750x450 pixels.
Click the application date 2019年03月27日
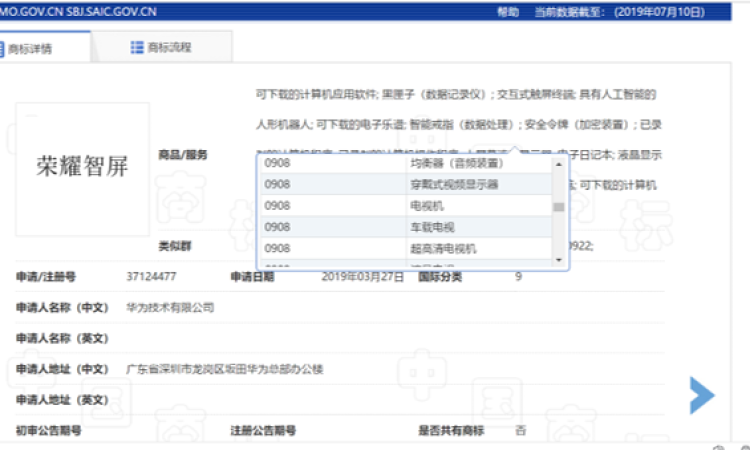[360, 276]
